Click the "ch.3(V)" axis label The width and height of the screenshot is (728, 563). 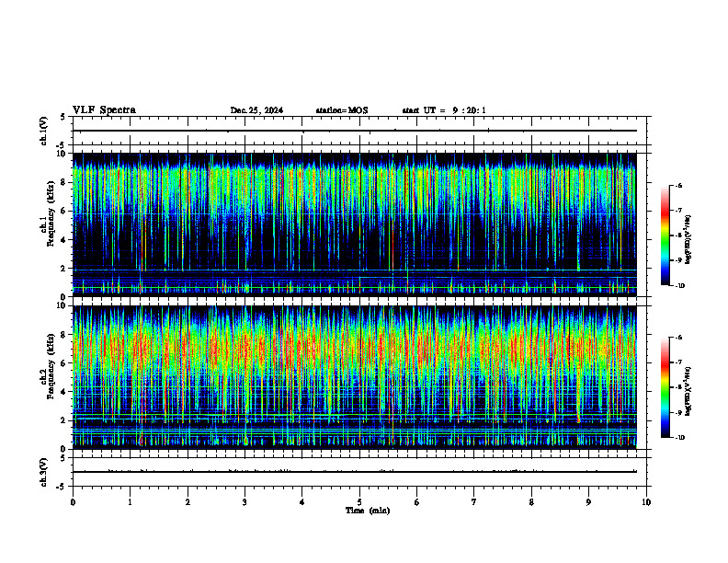pos(44,473)
